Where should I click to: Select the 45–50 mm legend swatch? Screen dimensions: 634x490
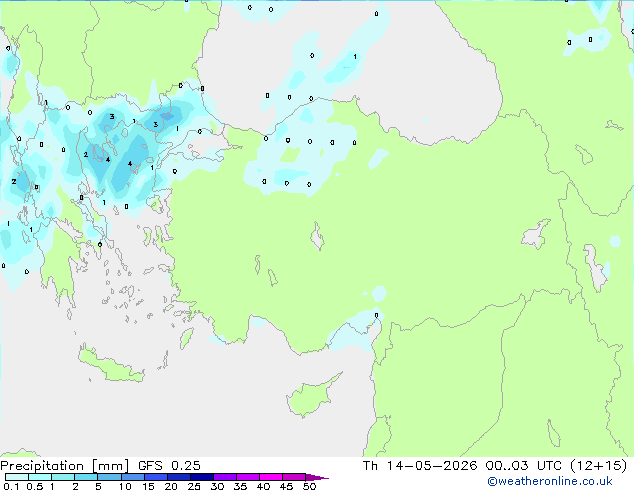(294, 477)
